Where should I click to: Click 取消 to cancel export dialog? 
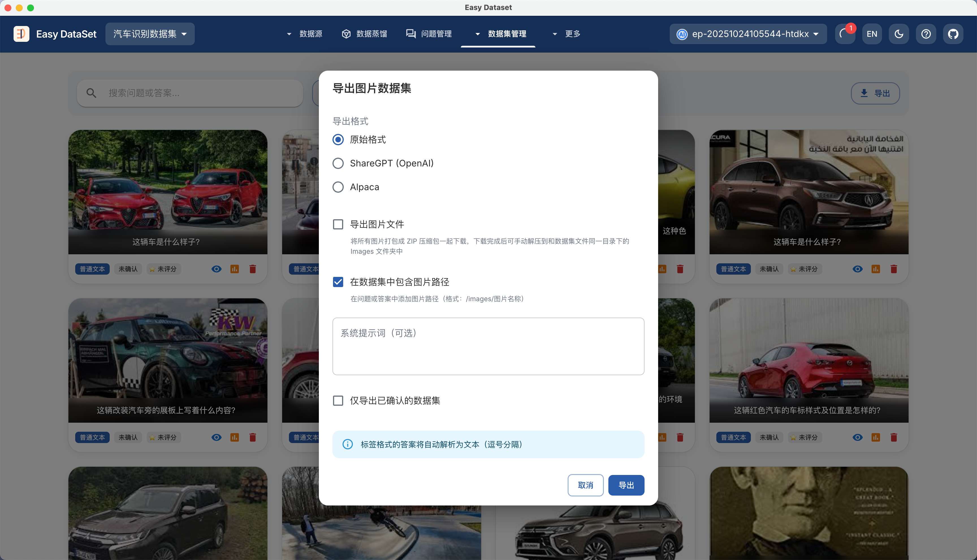(x=585, y=485)
